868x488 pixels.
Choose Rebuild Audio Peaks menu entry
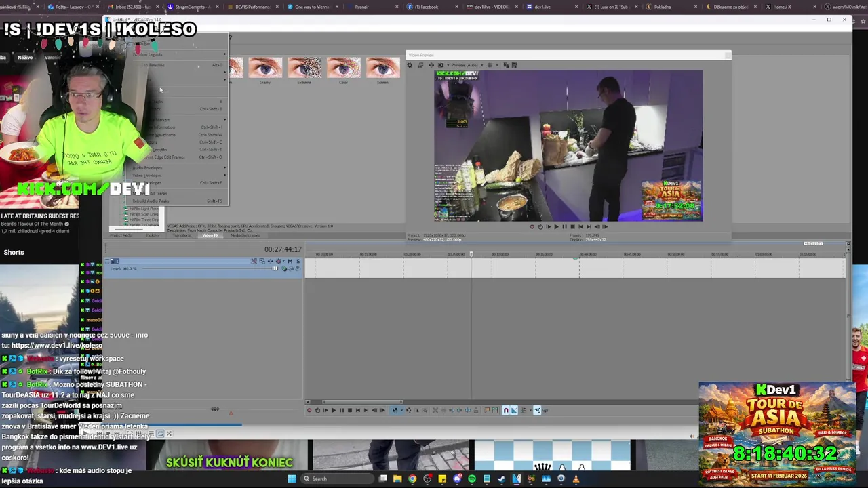(x=179, y=201)
